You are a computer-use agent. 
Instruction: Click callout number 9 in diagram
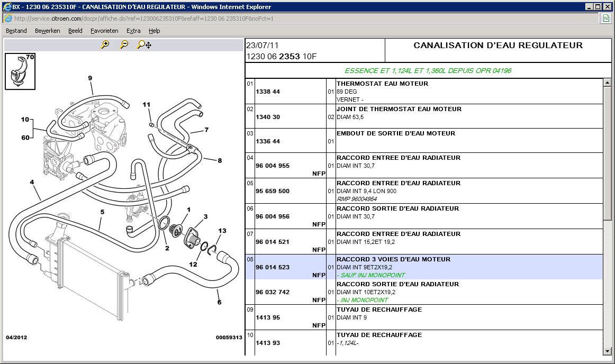(90, 78)
